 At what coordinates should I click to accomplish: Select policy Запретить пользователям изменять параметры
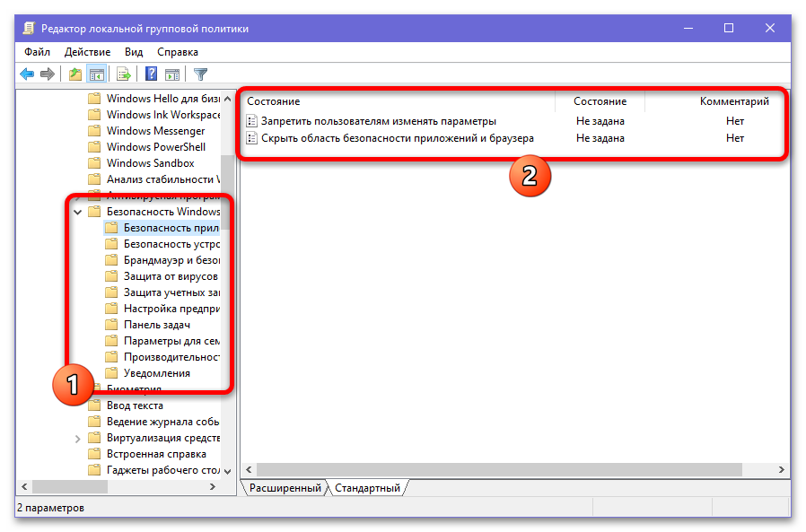point(379,121)
